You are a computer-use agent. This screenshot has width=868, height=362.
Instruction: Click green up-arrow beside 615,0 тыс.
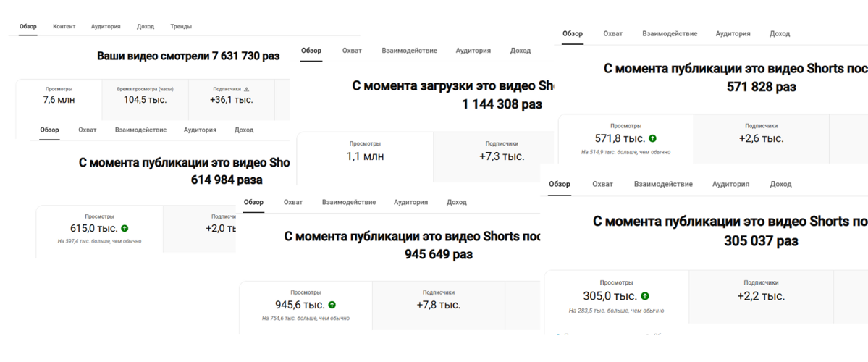click(x=125, y=229)
